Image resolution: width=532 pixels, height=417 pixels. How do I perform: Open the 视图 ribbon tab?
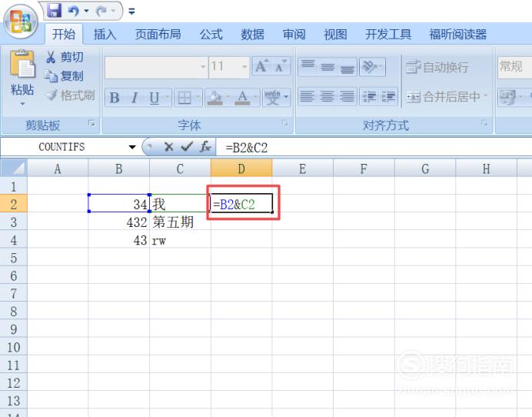(x=335, y=34)
